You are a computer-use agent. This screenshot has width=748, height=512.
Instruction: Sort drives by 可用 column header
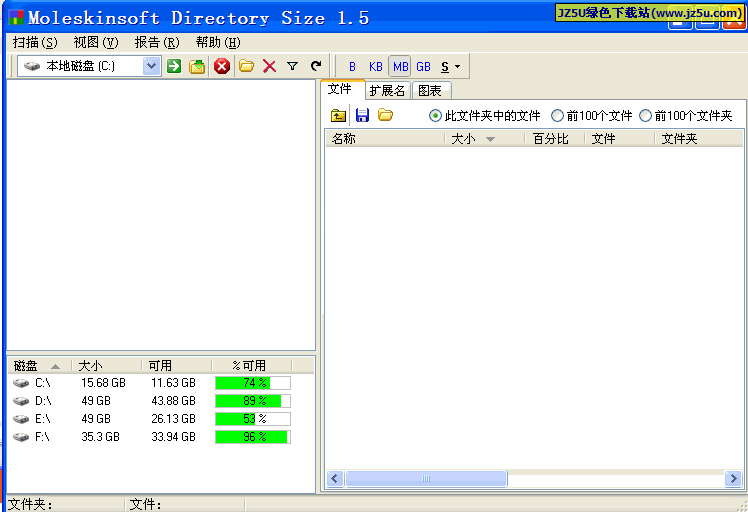click(177, 366)
